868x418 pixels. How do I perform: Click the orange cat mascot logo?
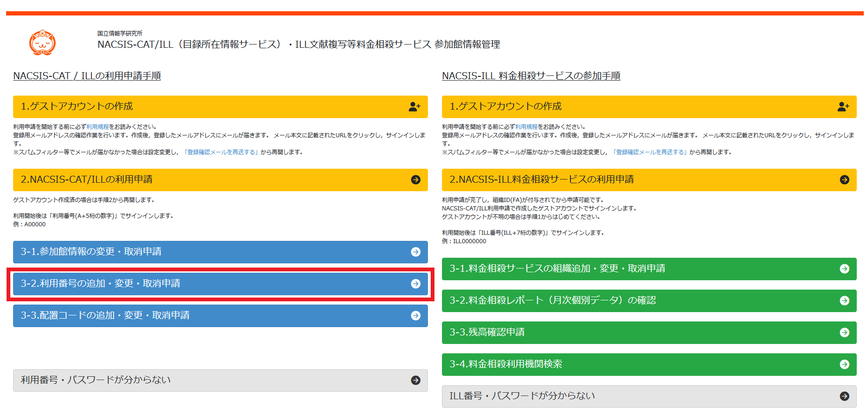click(42, 43)
